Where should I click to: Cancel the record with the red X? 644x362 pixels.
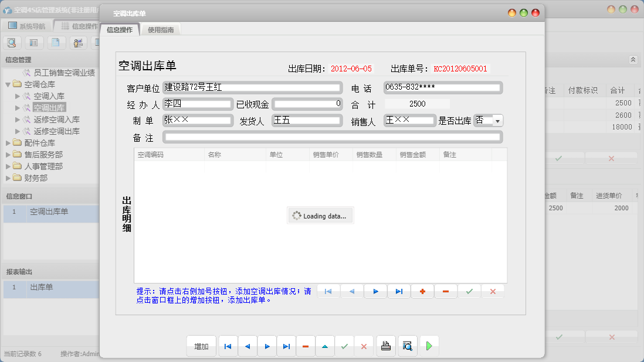(x=364, y=346)
